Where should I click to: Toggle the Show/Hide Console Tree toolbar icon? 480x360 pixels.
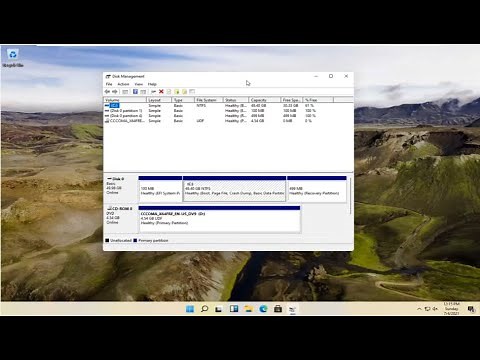pyautogui.click(x=125, y=91)
